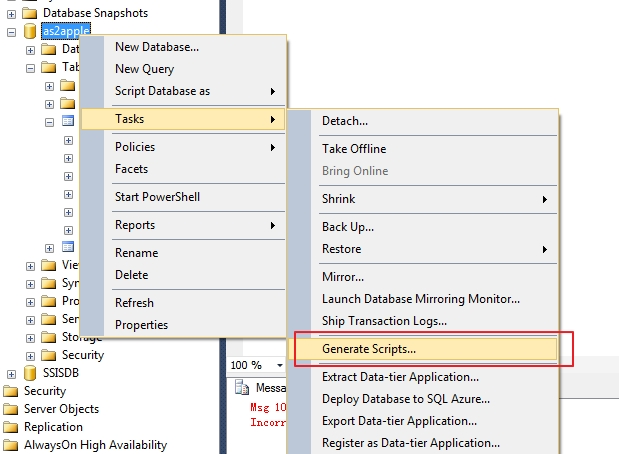The height and width of the screenshot is (454, 619).
Task: Open the 100 % zoom dropdown
Action: tap(280, 365)
